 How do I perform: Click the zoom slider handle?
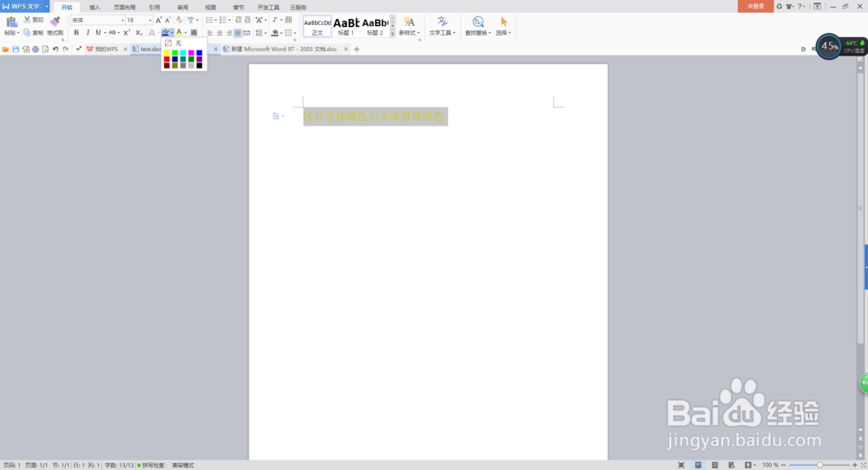[x=820, y=465]
